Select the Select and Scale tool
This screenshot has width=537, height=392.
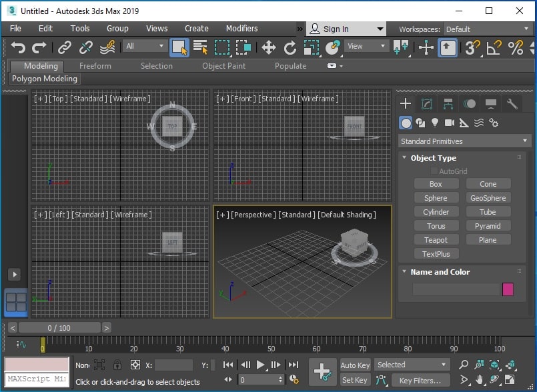312,47
